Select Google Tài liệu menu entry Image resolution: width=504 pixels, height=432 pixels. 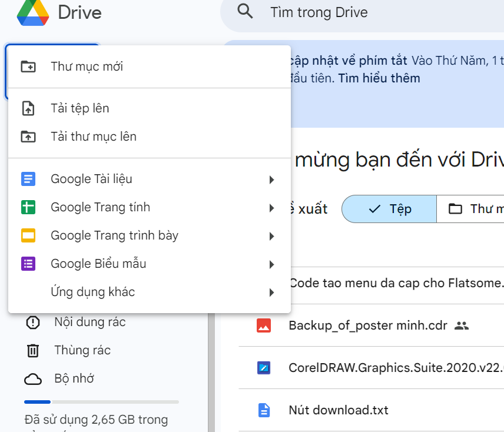(x=150, y=179)
